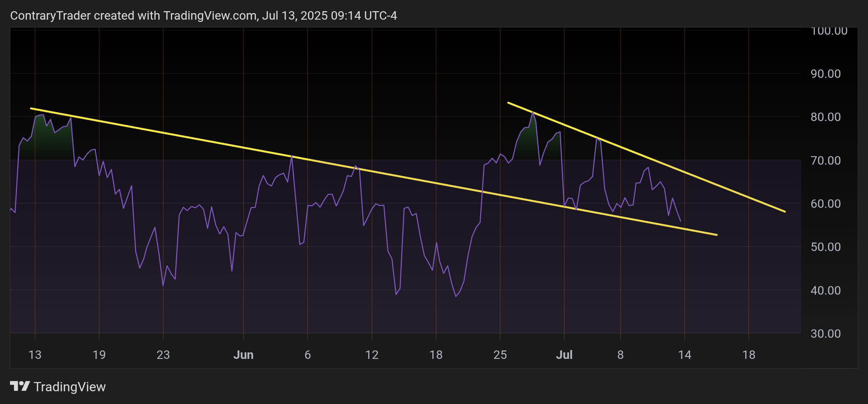Click the Jul month axis label
Image resolution: width=868 pixels, height=404 pixels.
[564, 355]
